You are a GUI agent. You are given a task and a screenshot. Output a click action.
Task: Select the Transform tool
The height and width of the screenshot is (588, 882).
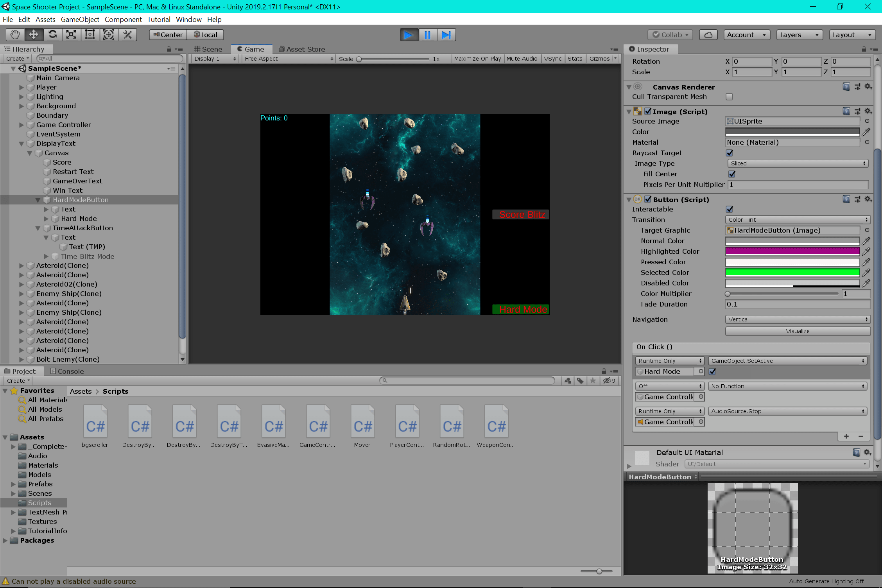[x=109, y=35]
